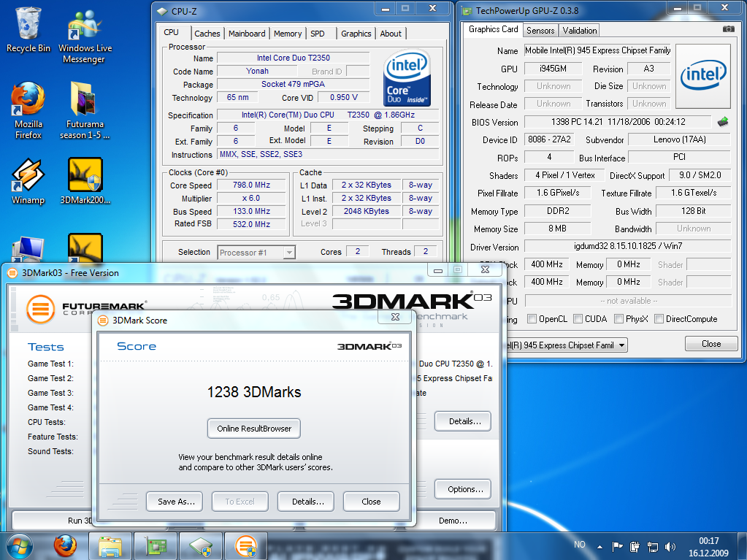The height and width of the screenshot is (560, 747).
Task: Click the Action Center flag tray icon
Action: coord(618,546)
